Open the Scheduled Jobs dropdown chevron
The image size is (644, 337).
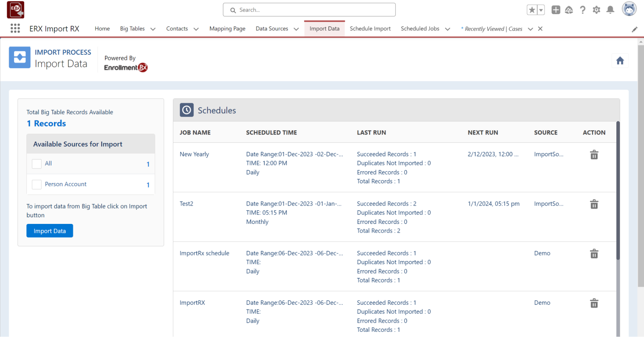click(x=447, y=29)
